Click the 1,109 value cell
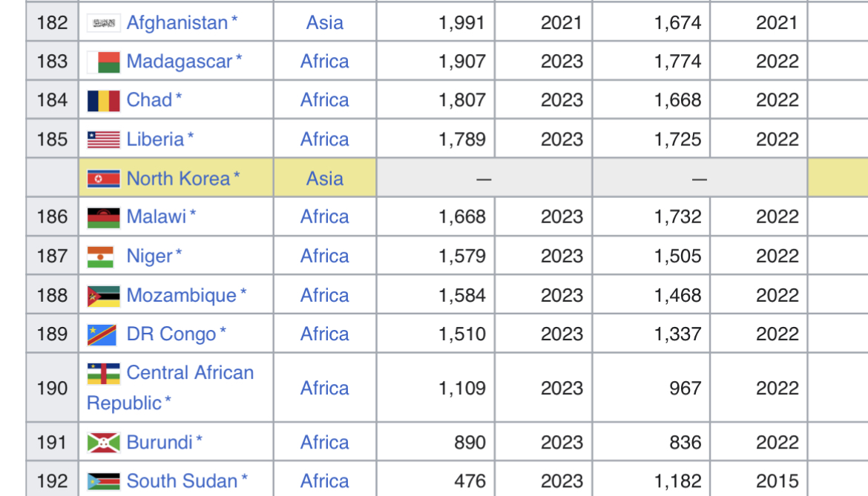This screenshot has height=496, width=868. (435, 388)
